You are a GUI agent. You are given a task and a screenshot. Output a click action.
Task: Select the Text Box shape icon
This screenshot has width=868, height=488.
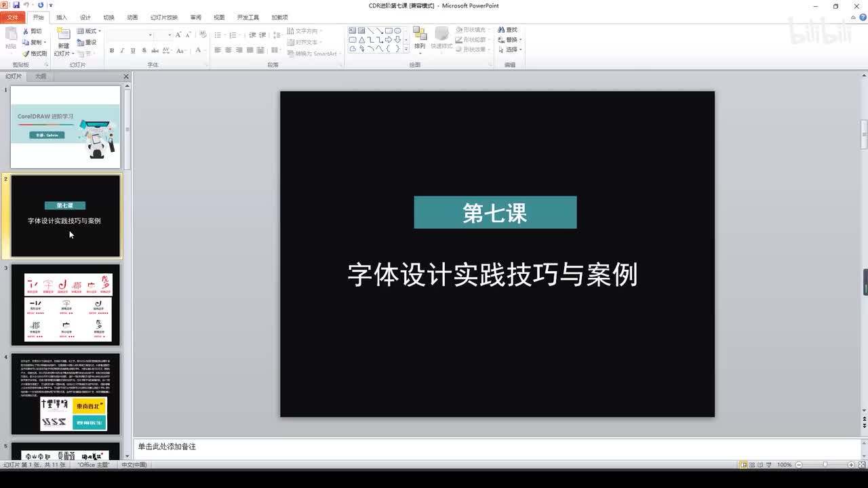click(353, 30)
